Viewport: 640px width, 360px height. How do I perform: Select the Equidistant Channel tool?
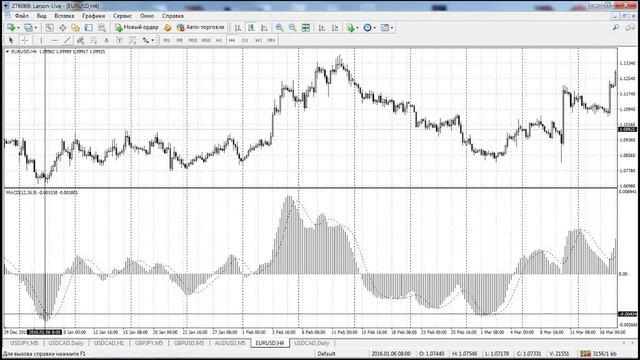(80, 40)
